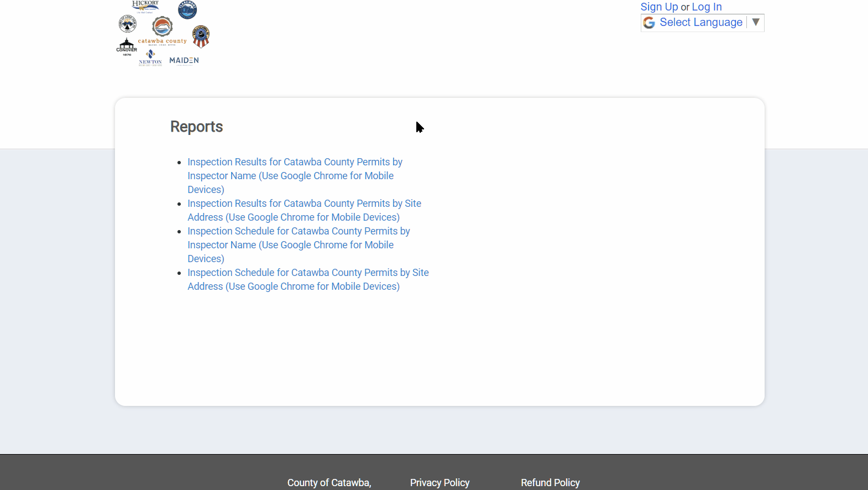Click the Google G icon

tap(649, 23)
